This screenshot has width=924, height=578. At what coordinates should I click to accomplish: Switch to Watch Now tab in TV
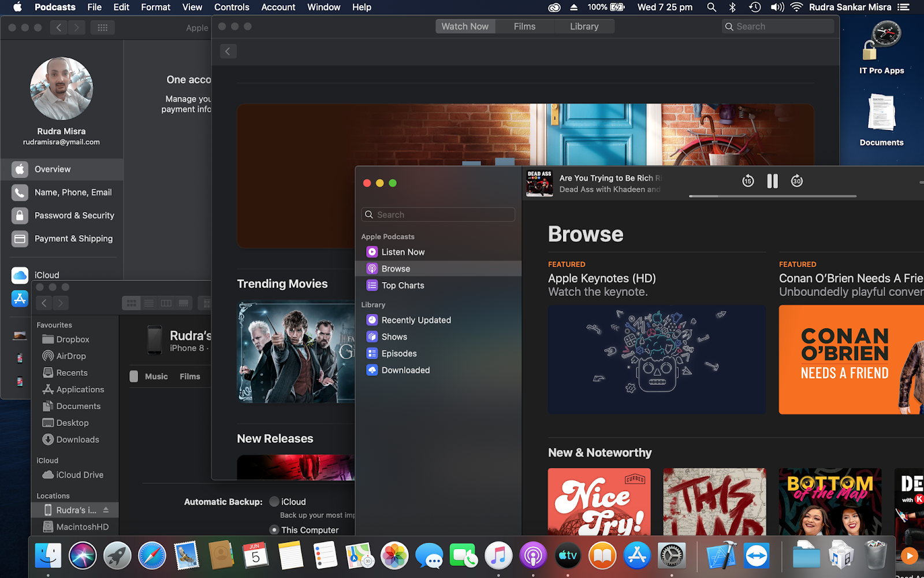[x=465, y=27]
